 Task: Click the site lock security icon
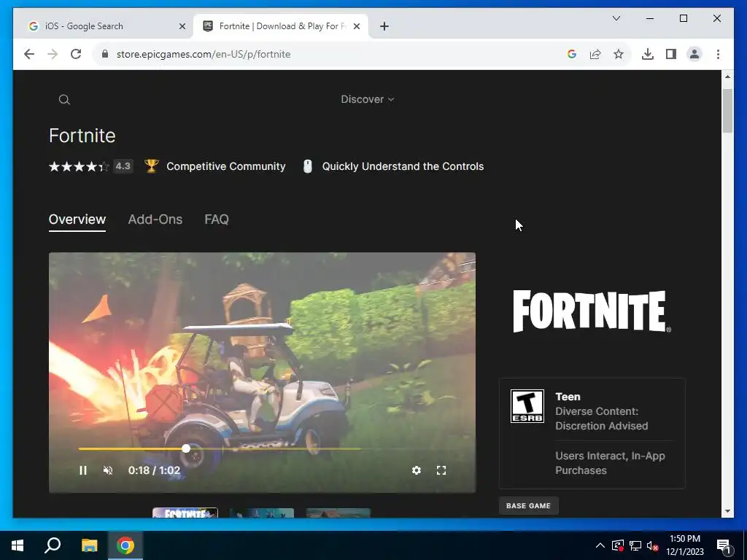(x=105, y=54)
